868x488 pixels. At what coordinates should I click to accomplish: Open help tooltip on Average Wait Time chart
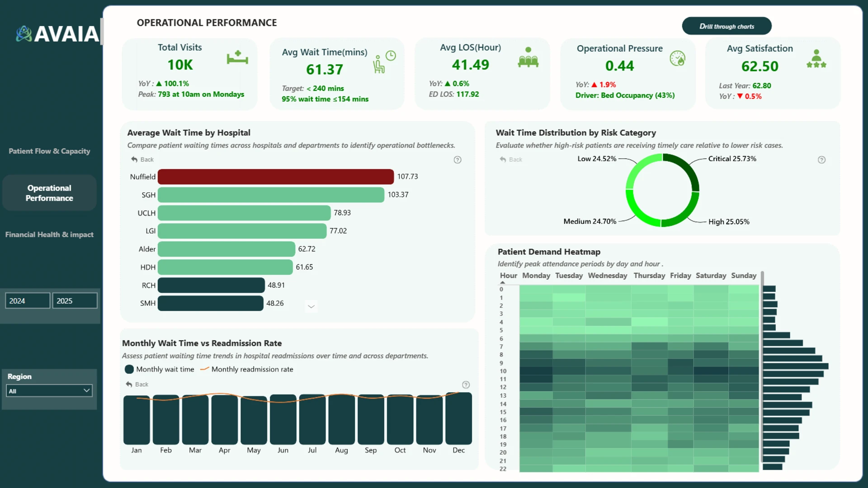click(x=458, y=160)
